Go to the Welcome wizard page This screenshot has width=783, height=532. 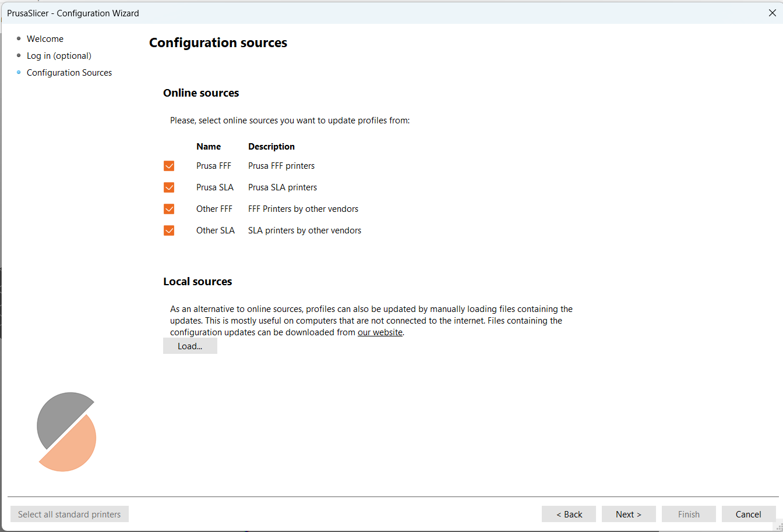45,39
